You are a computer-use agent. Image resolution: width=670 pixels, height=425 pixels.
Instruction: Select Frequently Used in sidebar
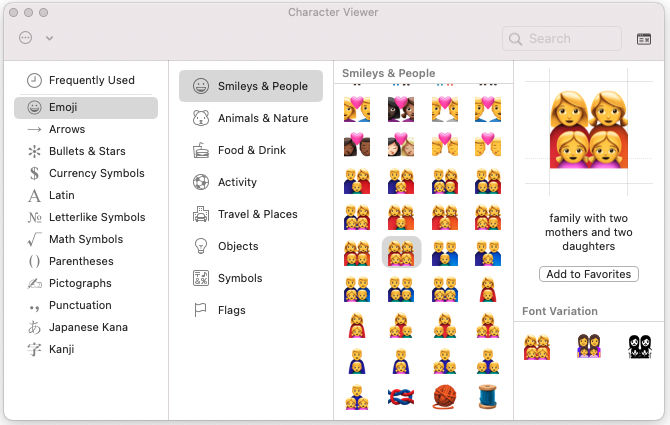90,80
